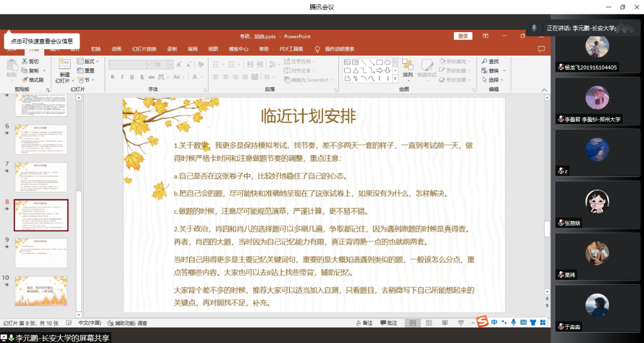Click the Sogou input method S icon
Screen dimensions: 644x343
point(483,322)
